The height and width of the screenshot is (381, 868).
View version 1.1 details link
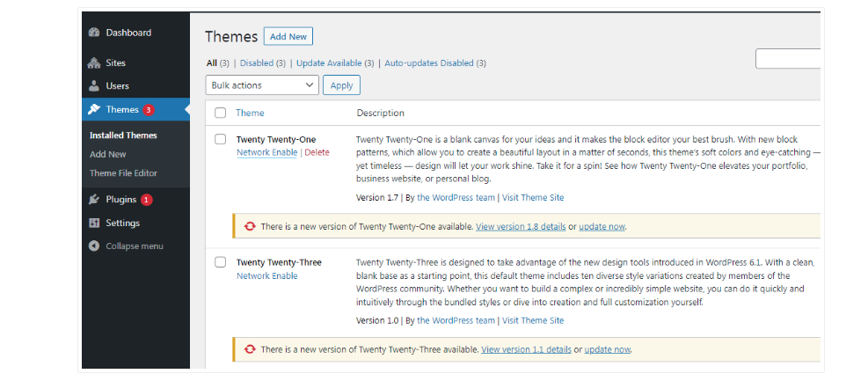click(527, 349)
